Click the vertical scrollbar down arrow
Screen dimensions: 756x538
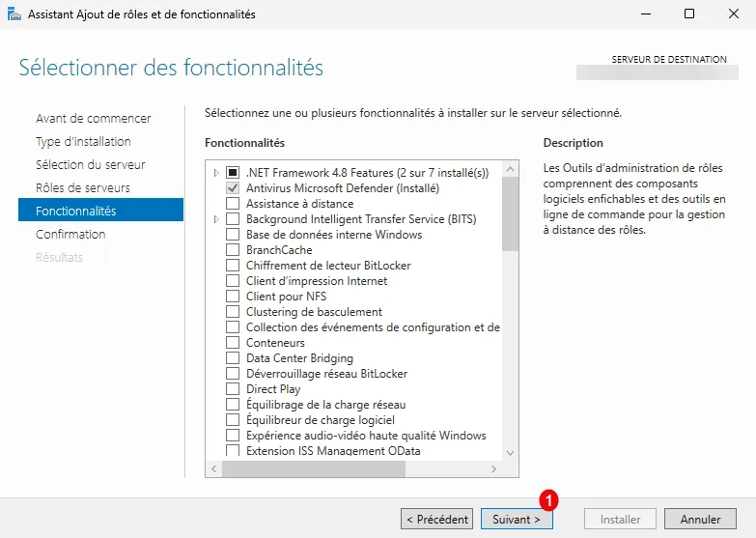click(x=511, y=452)
